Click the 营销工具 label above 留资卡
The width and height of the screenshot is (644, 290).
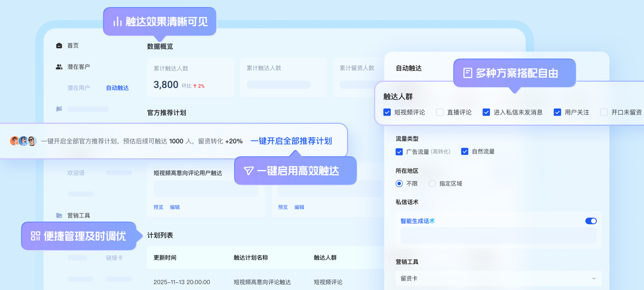tap(407, 262)
